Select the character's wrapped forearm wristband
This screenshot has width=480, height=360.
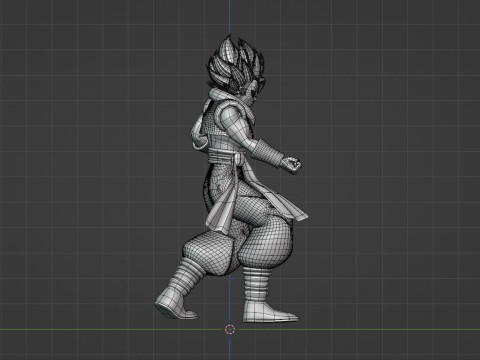268,153
